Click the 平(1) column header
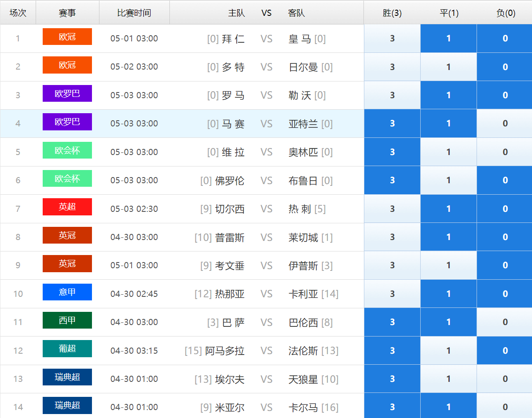532x418 pixels. [x=449, y=13]
